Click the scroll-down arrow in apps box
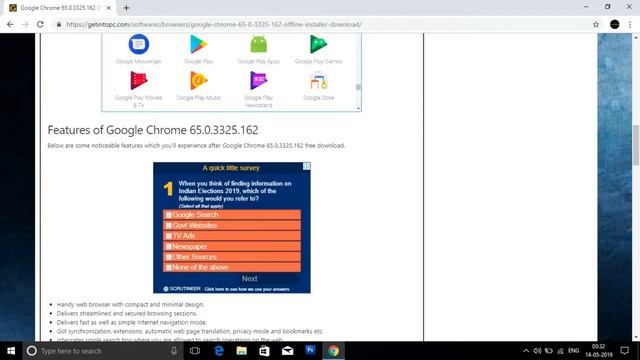The width and height of the screenshot is (640, 360). tap(358, 108)
